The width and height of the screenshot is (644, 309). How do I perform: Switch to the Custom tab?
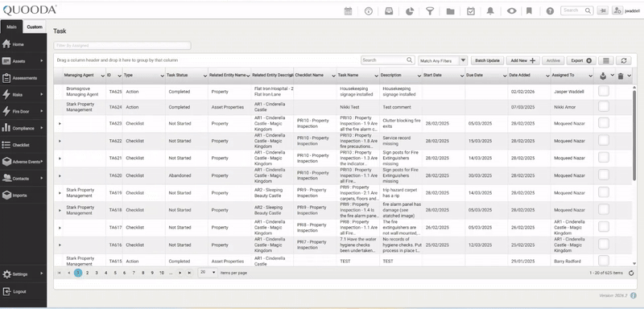pyautogui.click(x=35, y=27)
